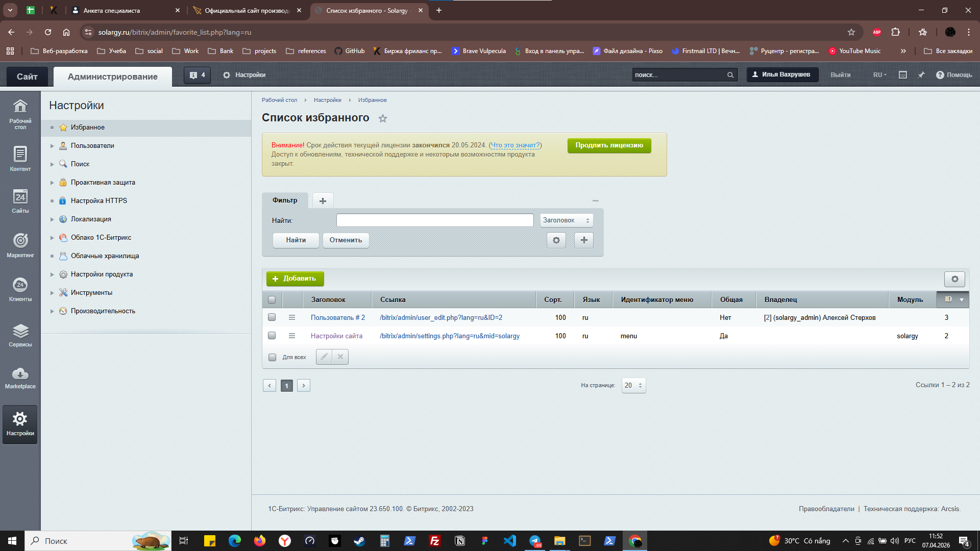The height and width of the screenshot is (551, 980).
Task: Open row actions menu for Пользователь # 2
Action: [292, 317]
